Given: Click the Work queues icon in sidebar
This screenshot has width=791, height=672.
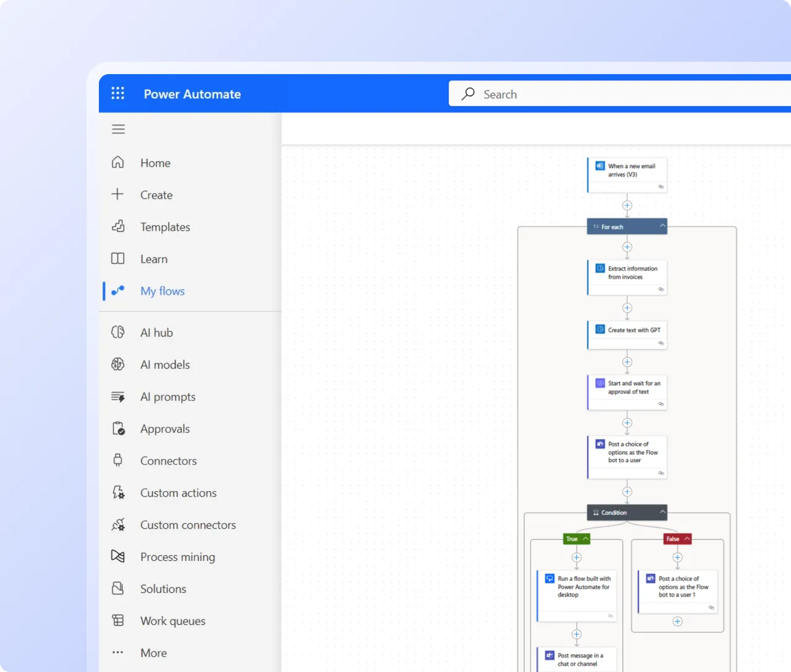Looking at the screenshot, I should click(118, 621).
